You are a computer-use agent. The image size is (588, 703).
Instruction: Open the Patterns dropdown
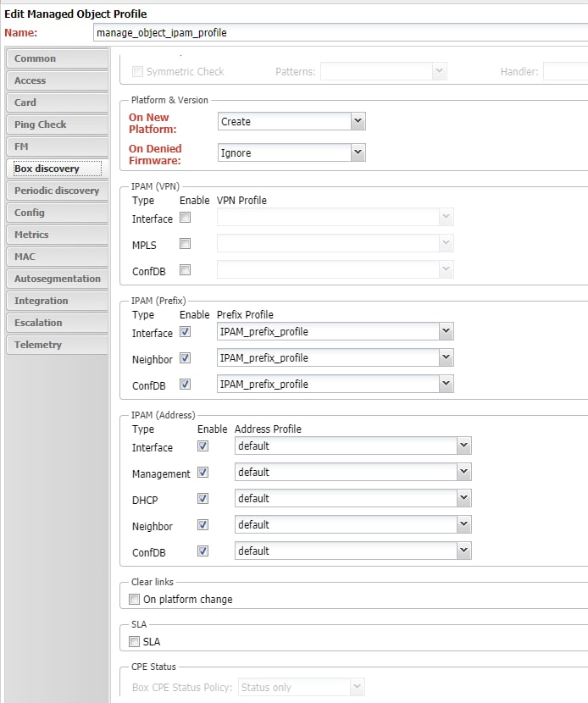(x=439, y=71)
